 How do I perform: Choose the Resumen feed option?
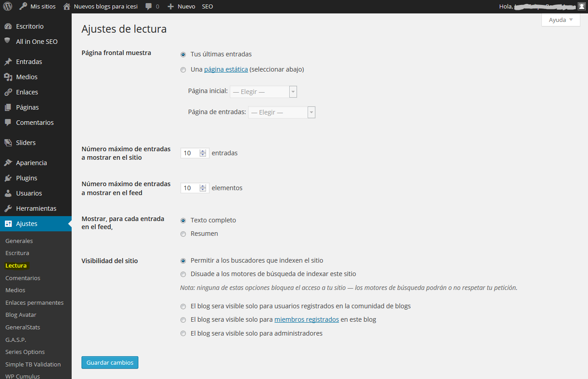coord(183,234)
